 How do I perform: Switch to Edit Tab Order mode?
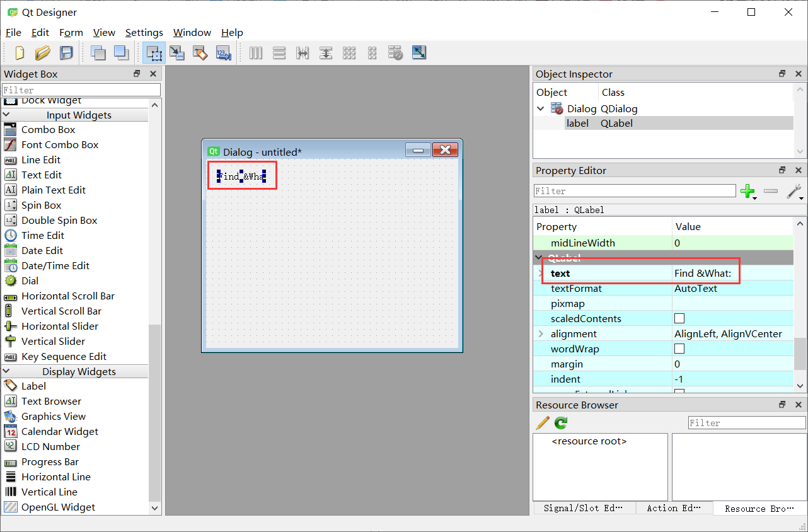(224, 53)
